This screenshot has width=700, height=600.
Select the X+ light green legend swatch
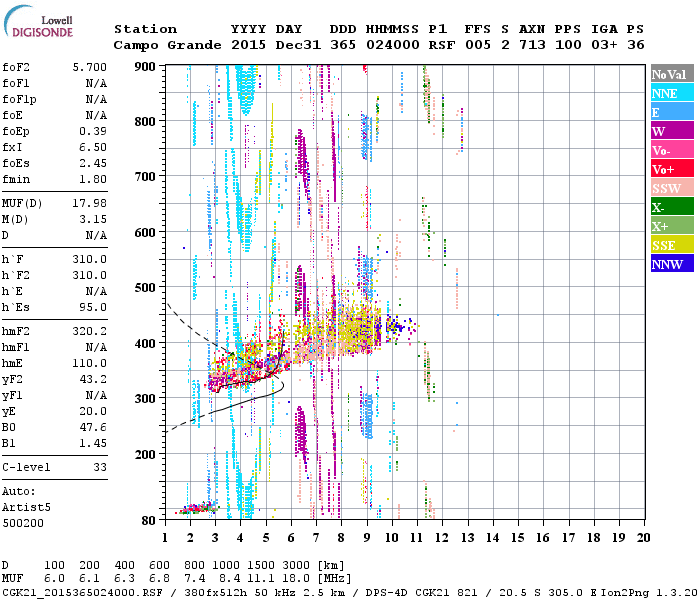672,226
